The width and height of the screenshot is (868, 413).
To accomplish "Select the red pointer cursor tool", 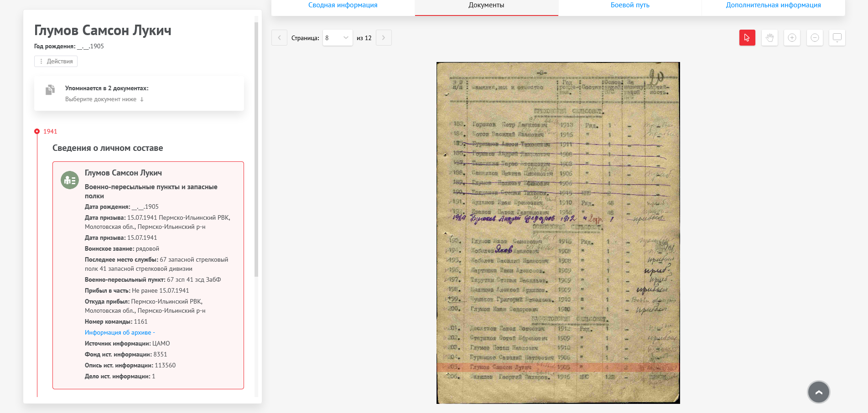I will click(x=747, y=38).
